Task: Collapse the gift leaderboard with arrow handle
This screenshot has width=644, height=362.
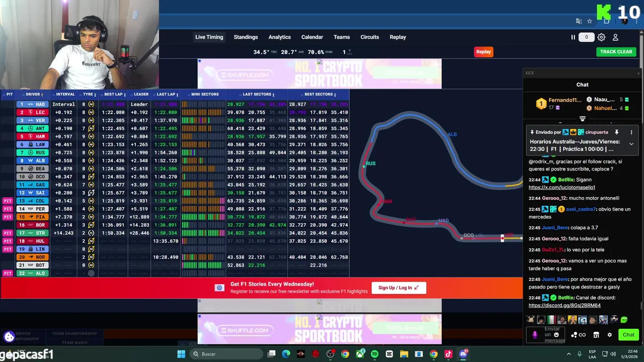Action: click(x=582, y=119)
